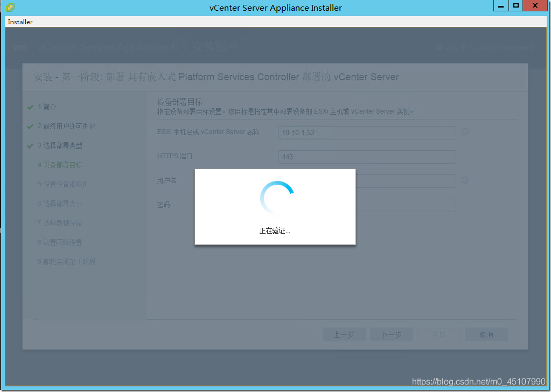
Task: Select step 7 选择数据存储
Action: click(60, 223)
